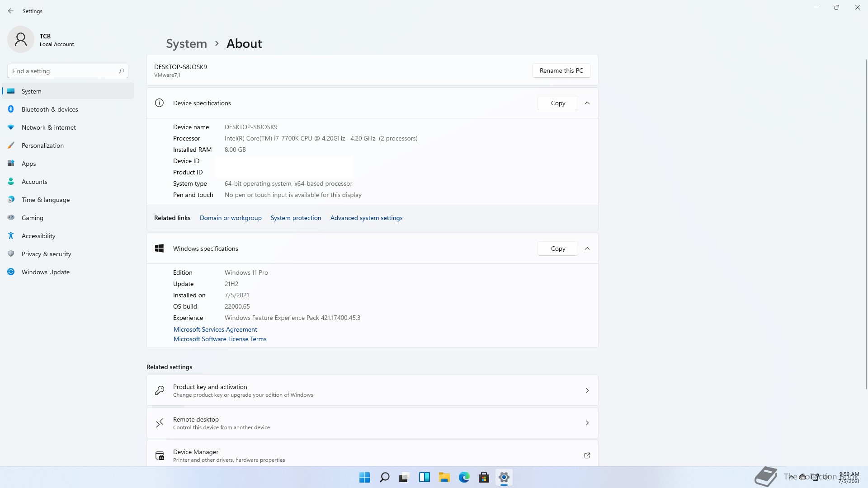
Task: Click System in the breadcrumb
Action: pos(186,43)
